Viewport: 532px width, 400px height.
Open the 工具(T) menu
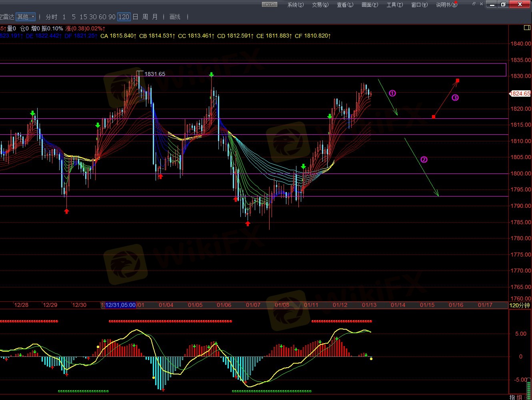pyautogui.click(x=394, y=5)
